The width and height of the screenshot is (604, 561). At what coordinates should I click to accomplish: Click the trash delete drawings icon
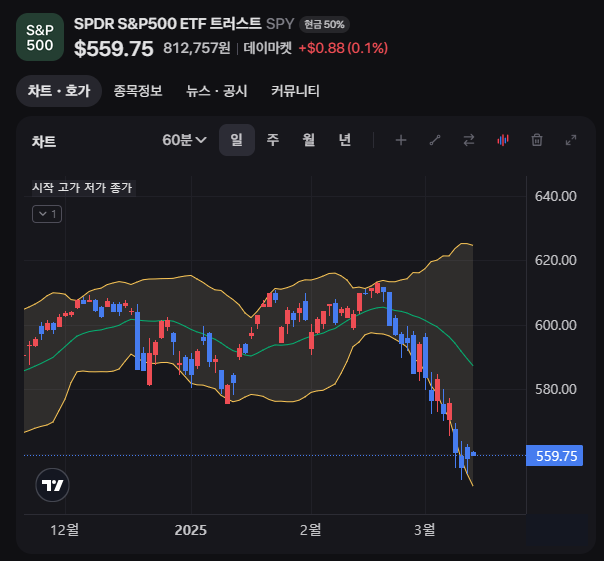pyautogui.click(x=537, y=140)
